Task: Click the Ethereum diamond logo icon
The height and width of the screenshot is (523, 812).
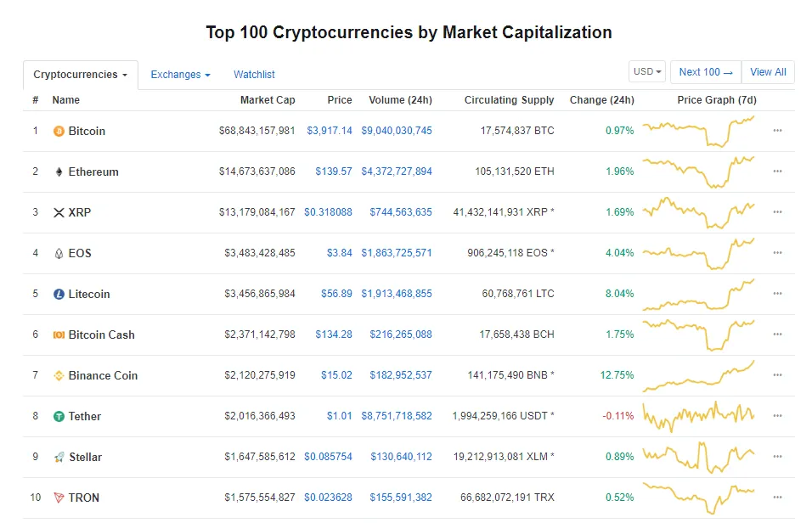Action: coord(59,172)
